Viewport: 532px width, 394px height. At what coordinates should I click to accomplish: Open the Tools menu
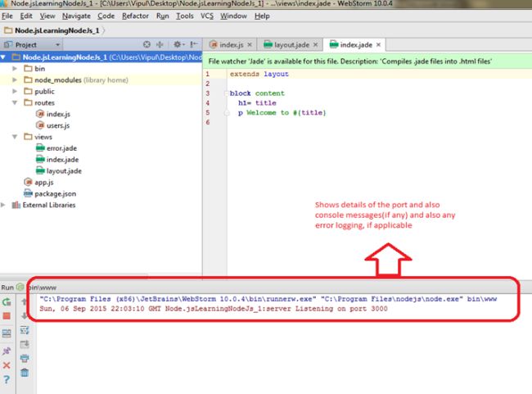(x=185, y=16)
